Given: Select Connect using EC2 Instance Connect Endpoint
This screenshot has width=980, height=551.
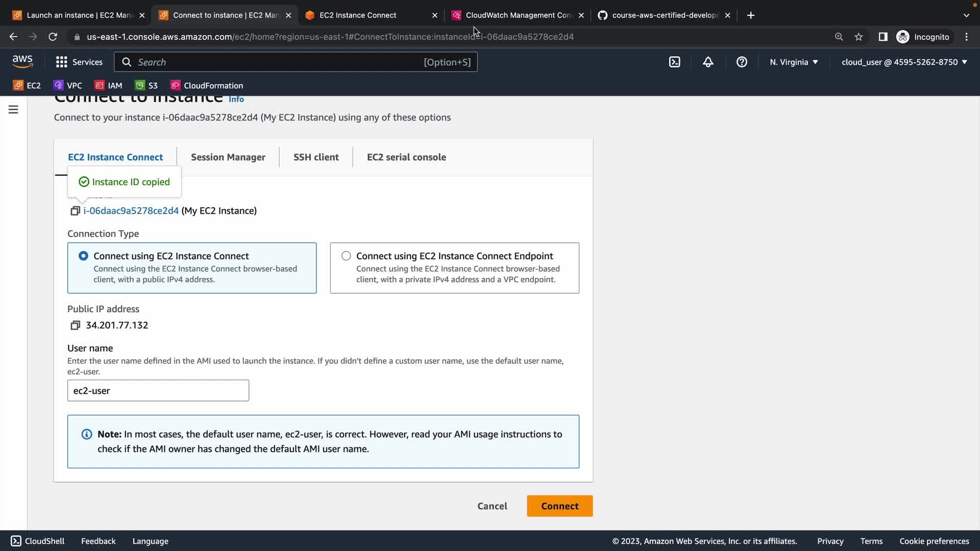Looking at the screenshot, I should [346, 256].
